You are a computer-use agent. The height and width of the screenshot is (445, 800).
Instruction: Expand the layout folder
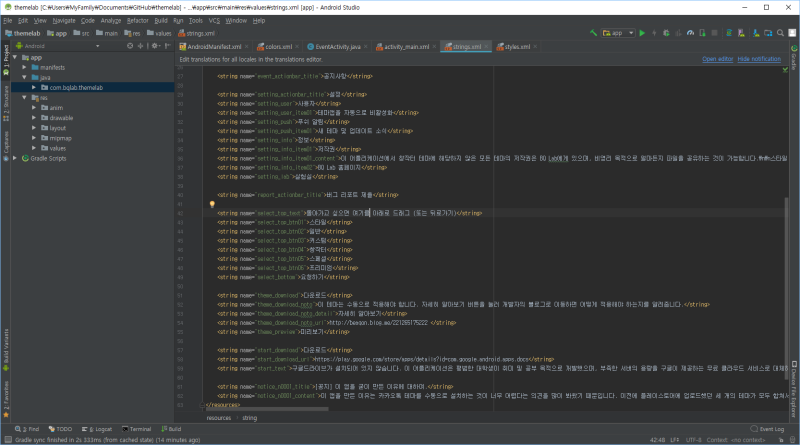click(x=34, y=128)
